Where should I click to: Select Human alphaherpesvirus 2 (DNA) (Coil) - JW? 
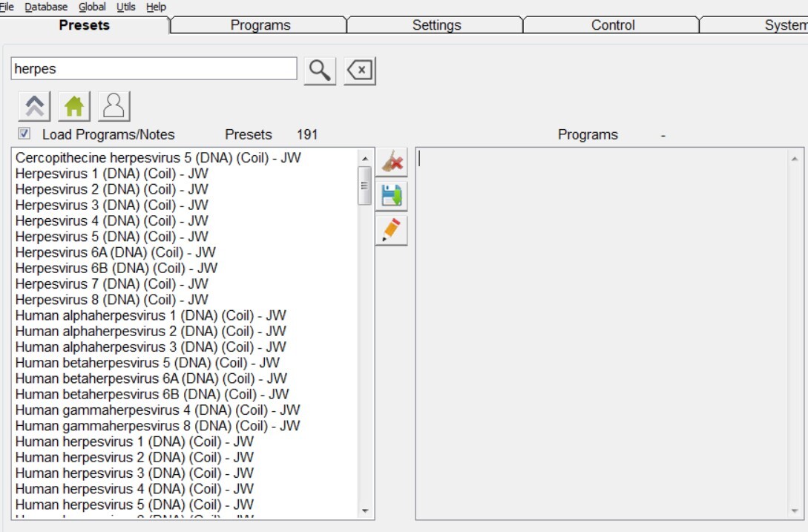coord(151,331)
